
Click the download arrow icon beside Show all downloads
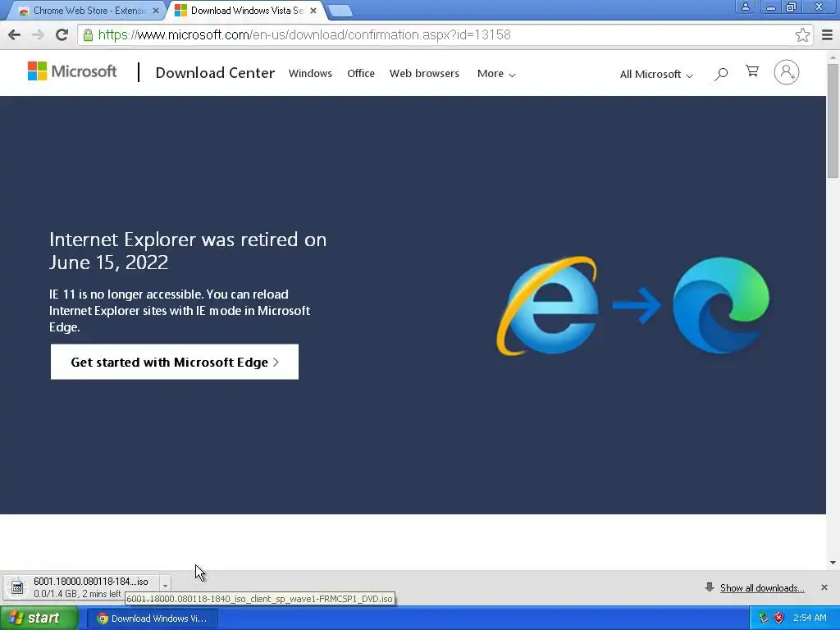pyautogui.click(x=710, y=587)
